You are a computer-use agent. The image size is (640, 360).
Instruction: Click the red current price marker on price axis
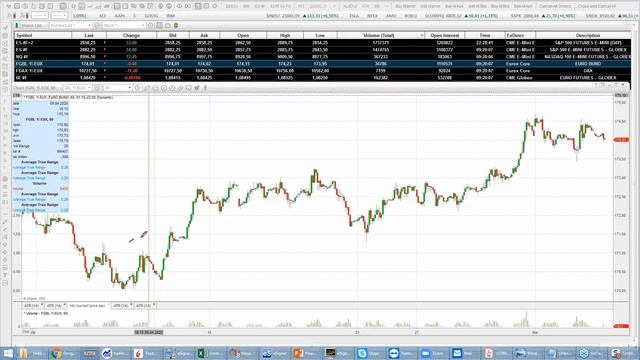[x=621, y=140]
